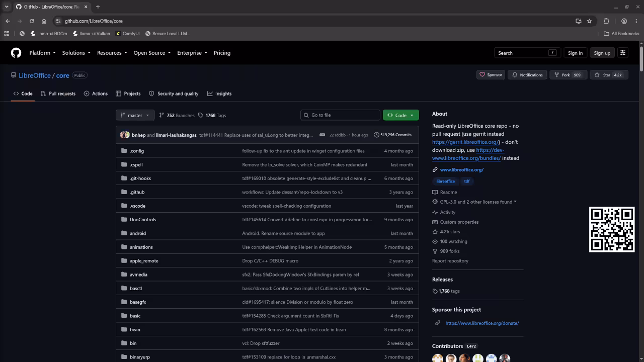The image size is (644, 362).
Task: Expand the Platform menu
Action: (43, 53)
